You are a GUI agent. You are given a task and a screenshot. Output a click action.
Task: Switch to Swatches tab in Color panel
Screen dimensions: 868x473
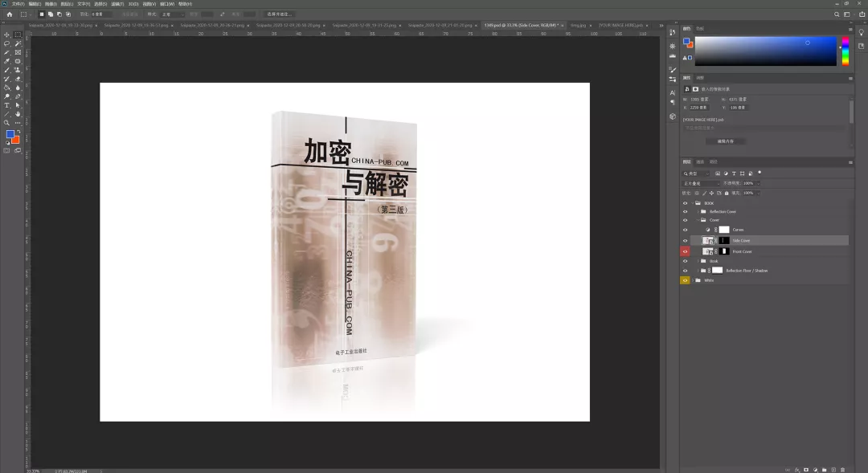tap(700, 29)
